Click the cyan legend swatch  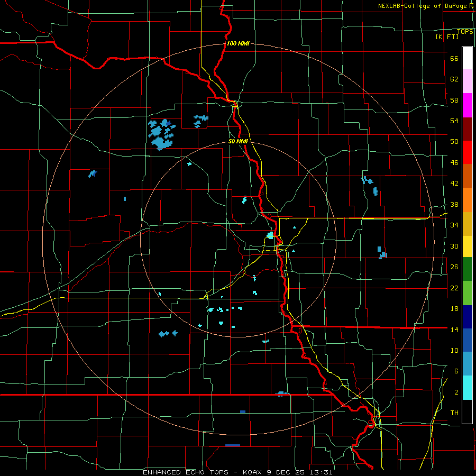pyautogui.click(x=467, y=388)
